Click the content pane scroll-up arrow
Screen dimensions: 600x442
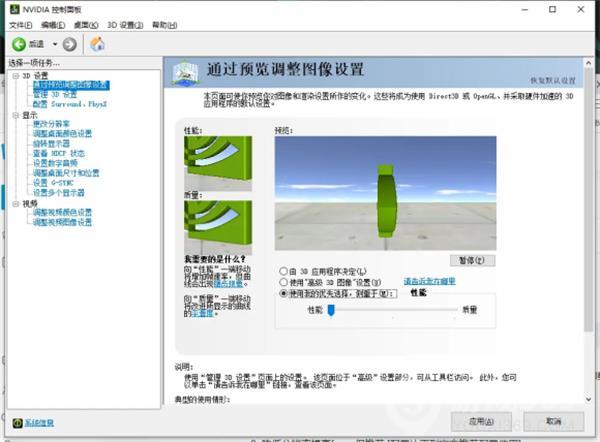[x=589, y=63]
